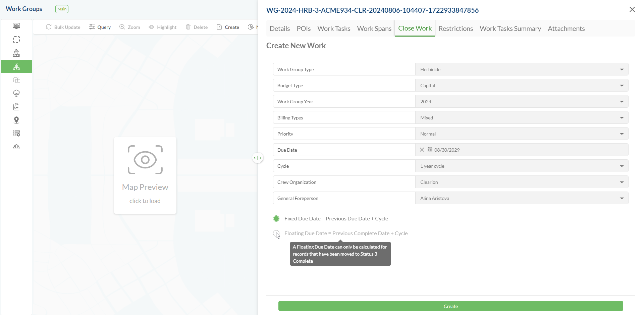Open the dashboard monitor icon in sidebar

pyautogui.click(x=16, y=26)
